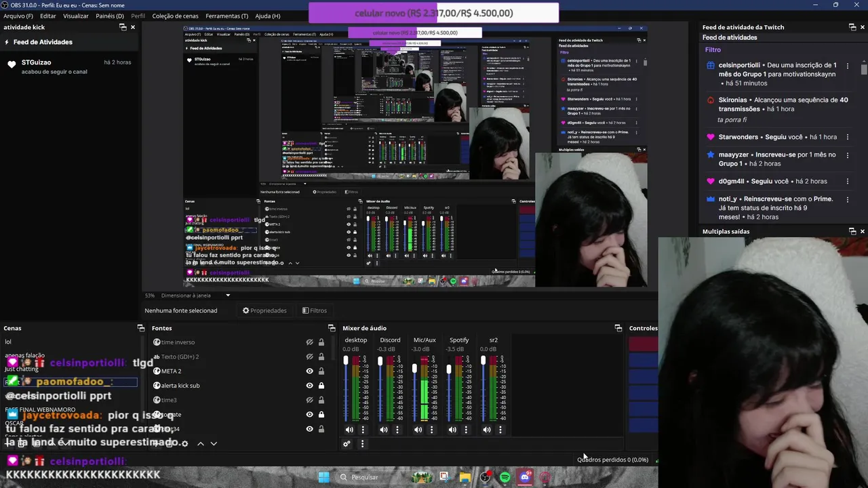The height and width of the screenshot is (488, 868).
Task: Open preview scaling dropdown Dimensionar à janela
Action: (195, 296)
